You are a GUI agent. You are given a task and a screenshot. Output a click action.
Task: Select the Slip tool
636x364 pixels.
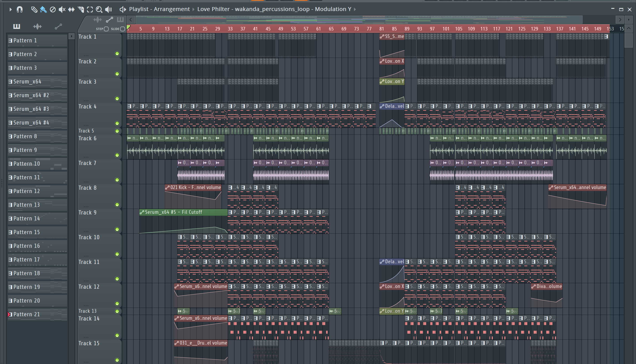coord(71,9)
